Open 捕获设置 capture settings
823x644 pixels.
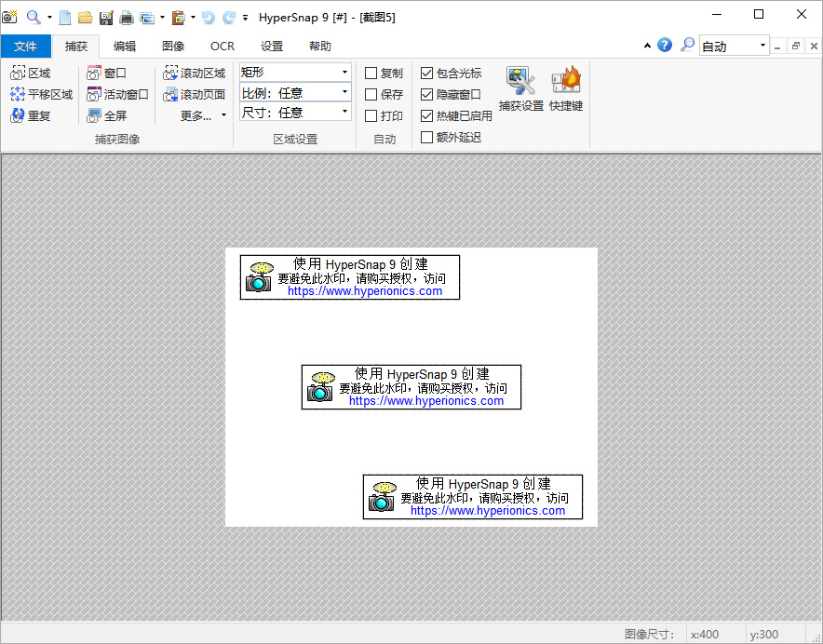coord(520,88)
